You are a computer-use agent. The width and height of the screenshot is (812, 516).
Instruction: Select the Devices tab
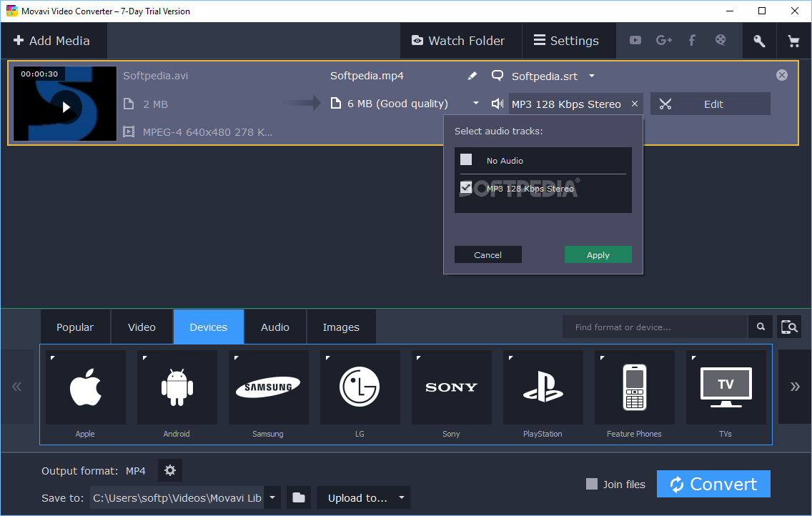click(208, 327)
